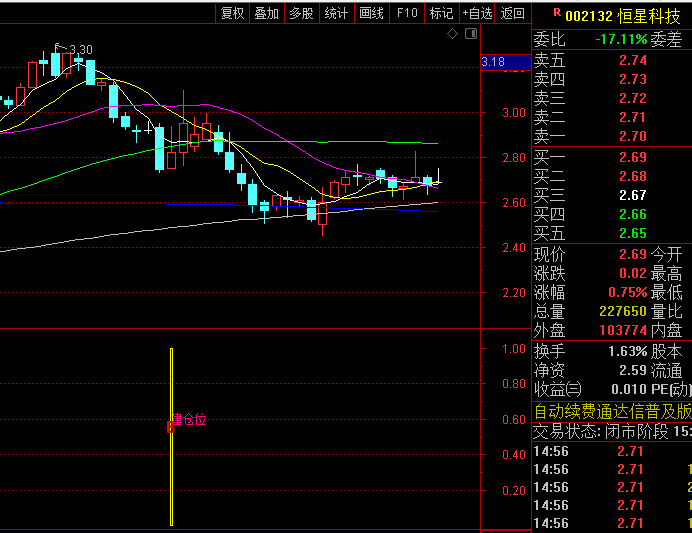This screenshot has height=533, width=692.
Task: Select the 卖三 price 2.72
Action: (632, 98)
